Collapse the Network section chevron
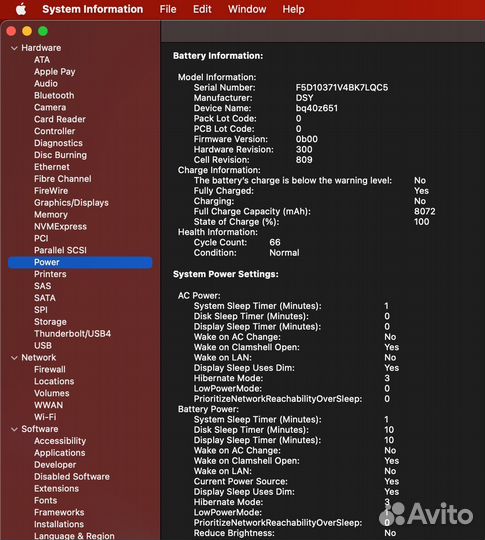This screenshot has height=540, width=485. click(x=14, y=358)
